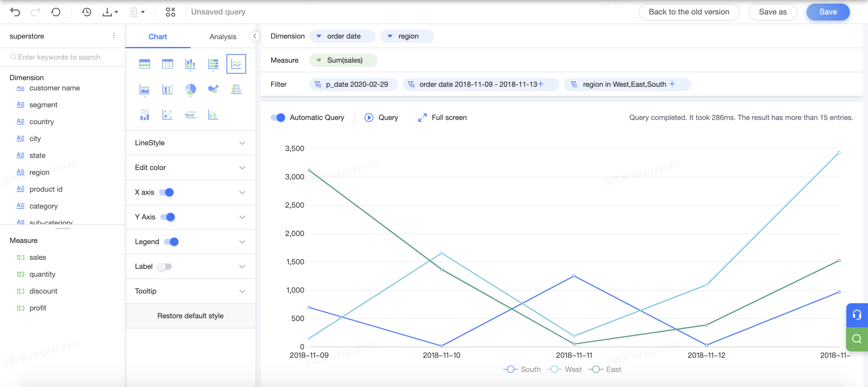
Task: Click the refresh circular arrow icon
Action: (56, 12)
